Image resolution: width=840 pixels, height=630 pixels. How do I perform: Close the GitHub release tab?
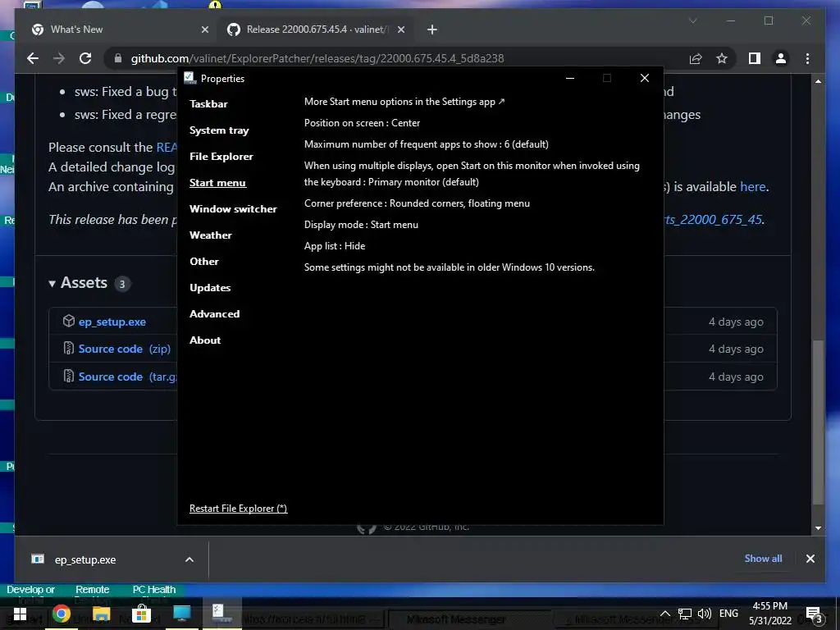(401, 30)
